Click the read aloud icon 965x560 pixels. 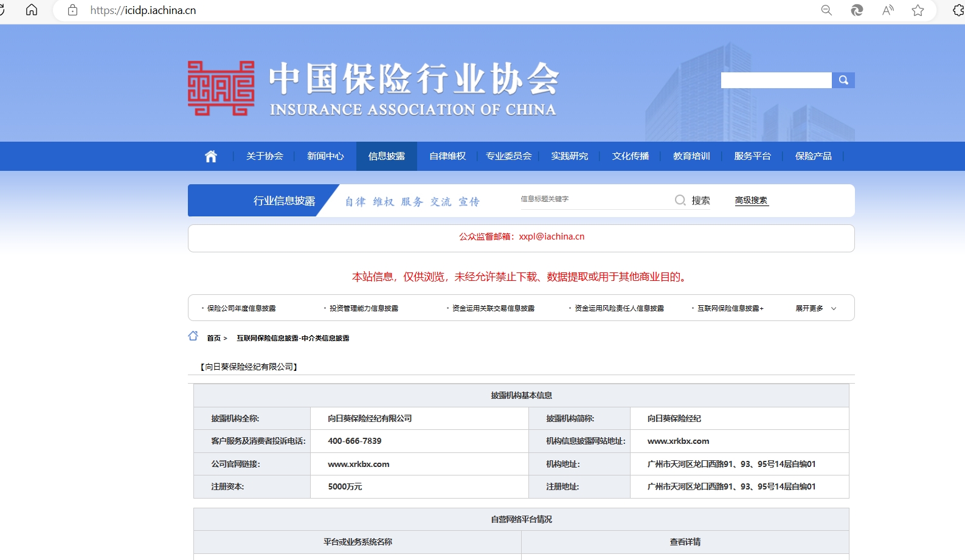pyautogui.click(x=888, y=10)
